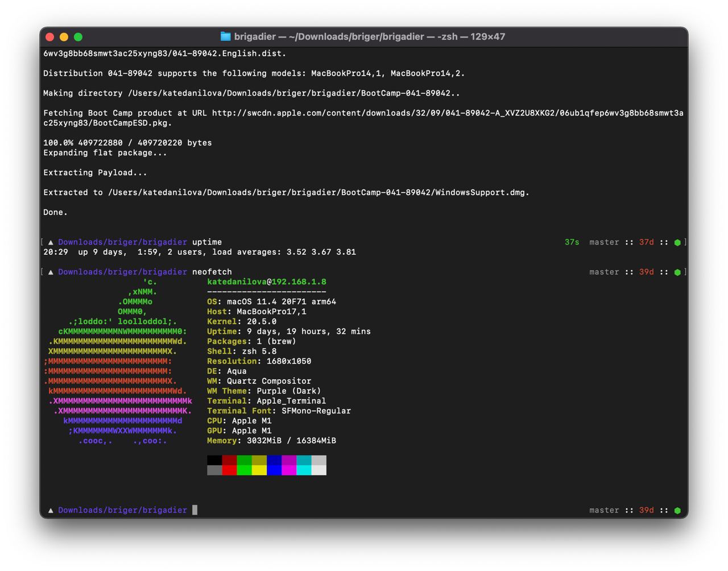Viewport: 728px width, 571px height.
Task: Click the dark red block in neofetch palette
Action: point(229,460)
